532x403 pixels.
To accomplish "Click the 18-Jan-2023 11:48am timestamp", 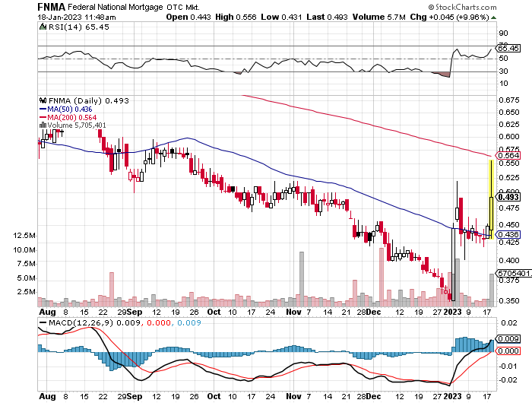I will (77, 17).
